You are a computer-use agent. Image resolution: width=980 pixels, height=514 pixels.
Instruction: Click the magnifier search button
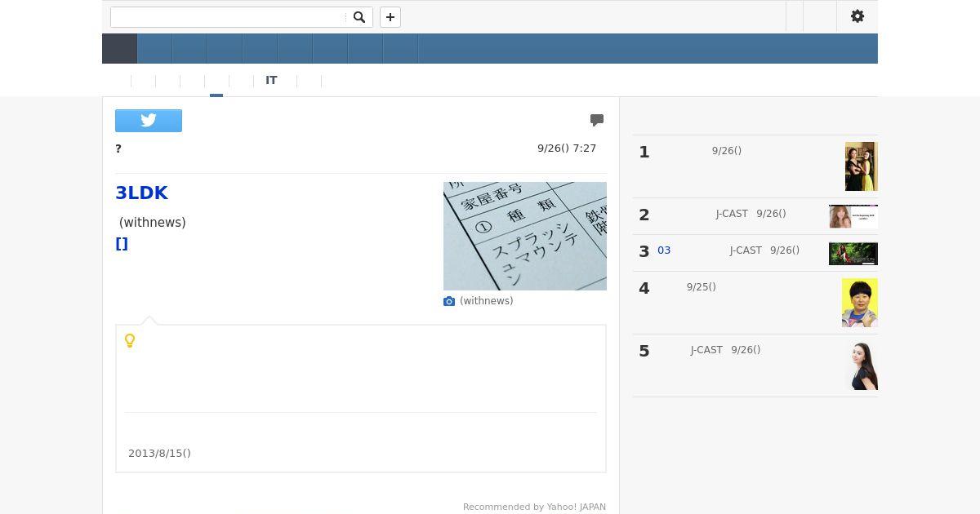(359, 17)
